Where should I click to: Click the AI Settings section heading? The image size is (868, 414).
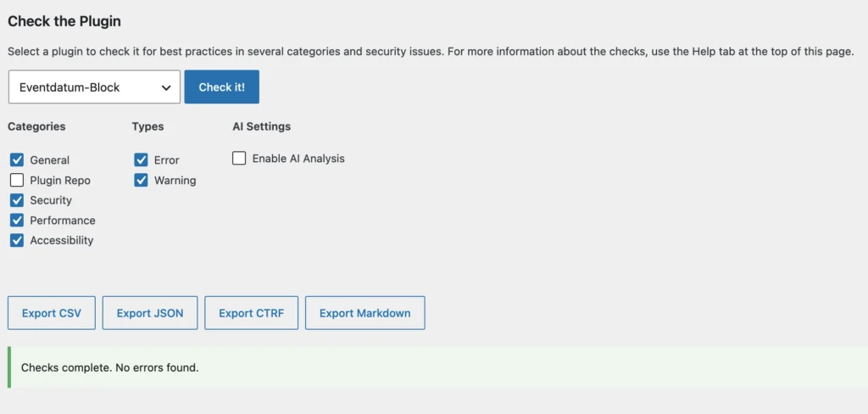[x=261, y=126]
